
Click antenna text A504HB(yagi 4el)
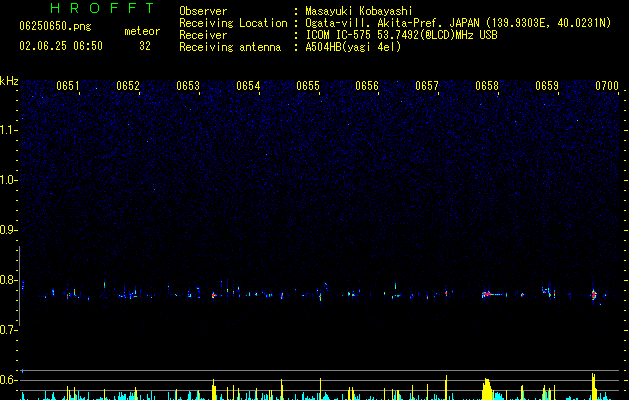tap(353, 47)
